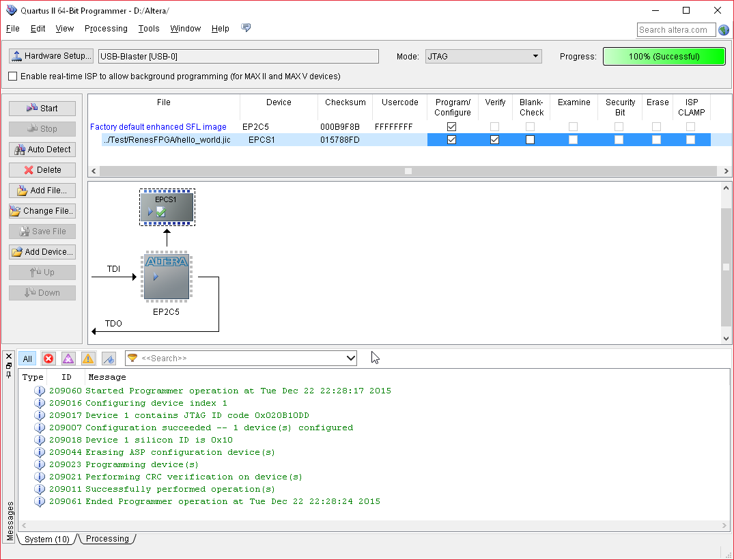Click the Quartus II title bar icon
Screen dimensions: 734x560
click(11, 10)
